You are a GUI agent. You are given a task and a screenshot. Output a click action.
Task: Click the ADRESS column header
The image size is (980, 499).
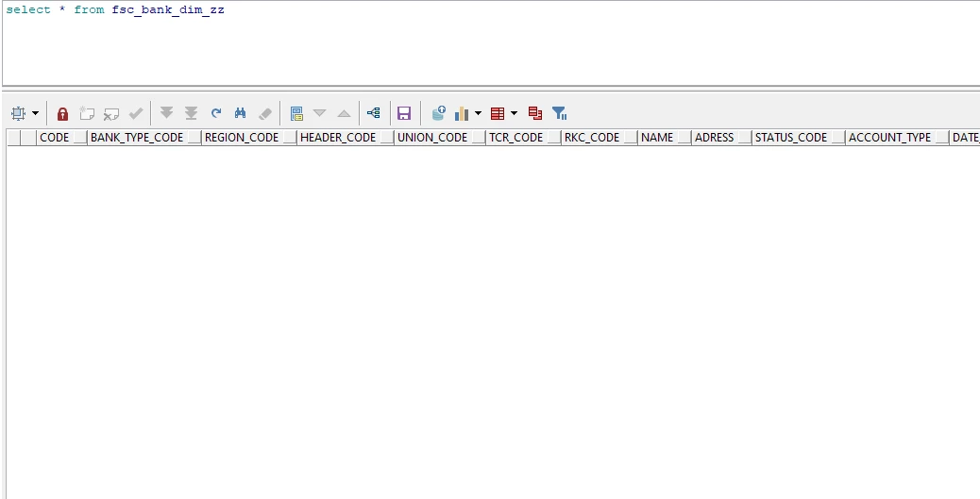click(x=715, y=138)
